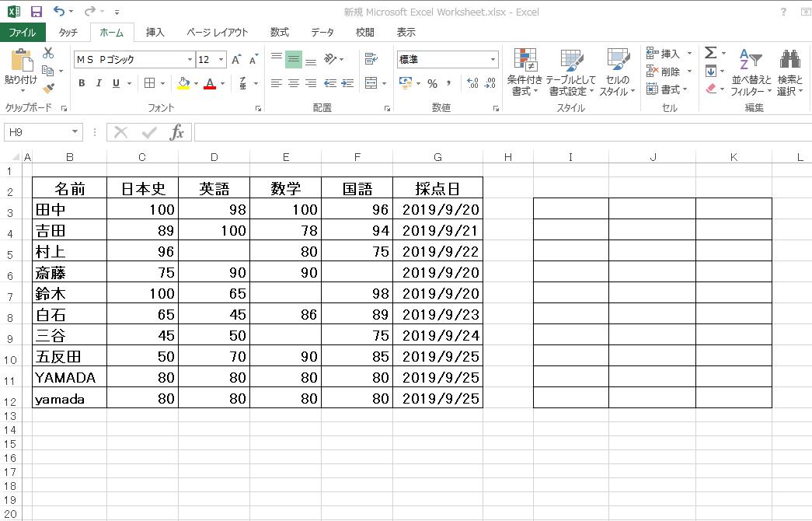
Task: Click the 貼り付け paste button
Action: [x=20, y=68]
